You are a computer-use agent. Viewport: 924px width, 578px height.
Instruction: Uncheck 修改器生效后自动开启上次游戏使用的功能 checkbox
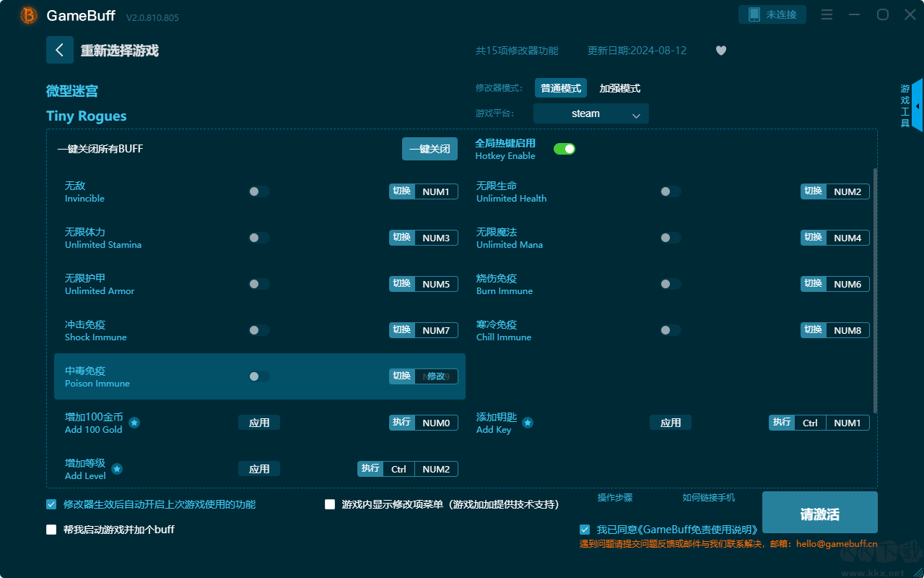click(51, 504)
